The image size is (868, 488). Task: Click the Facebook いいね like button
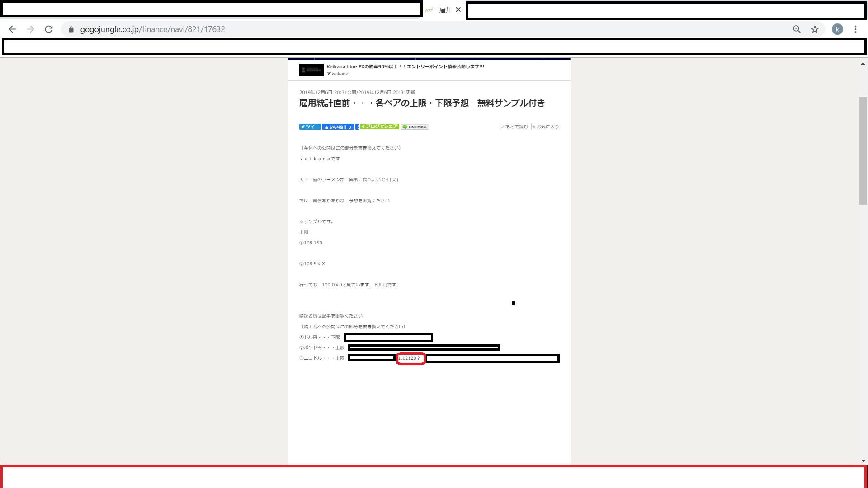click(x=338, y=127)
